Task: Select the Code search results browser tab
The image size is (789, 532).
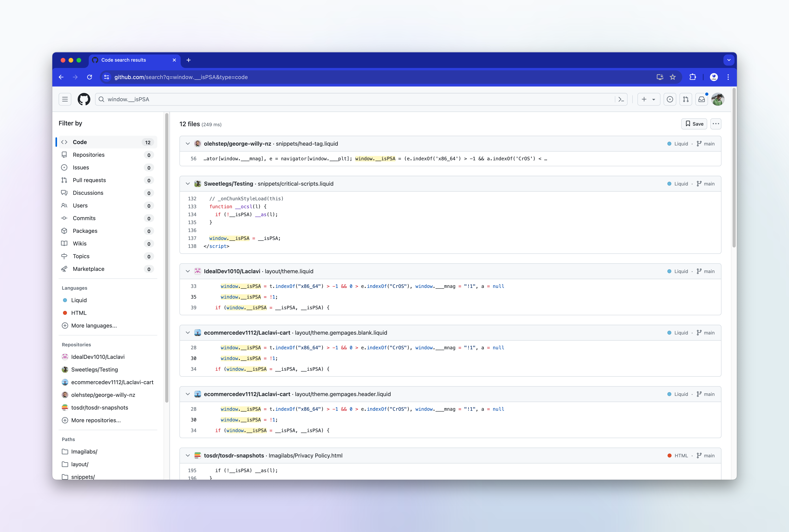Action: (124, 60)
